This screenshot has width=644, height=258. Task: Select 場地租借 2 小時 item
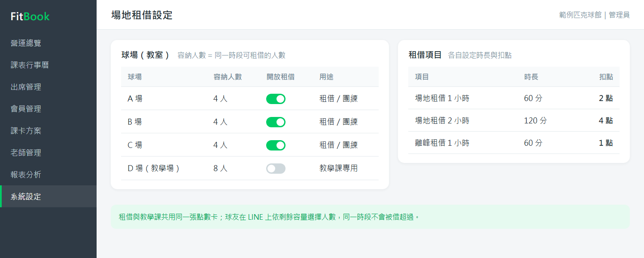pos(442,121)
